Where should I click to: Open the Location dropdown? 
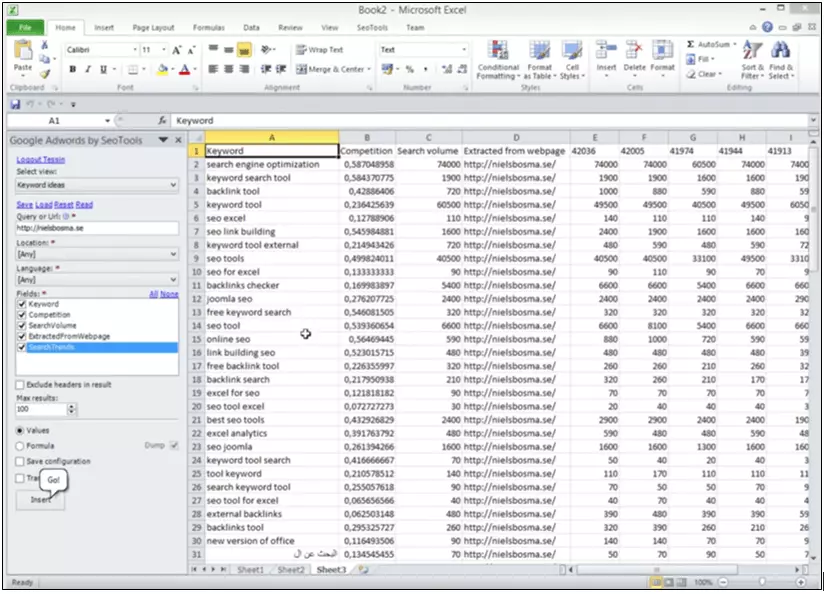pyautogui.click(x=174, y=254)
